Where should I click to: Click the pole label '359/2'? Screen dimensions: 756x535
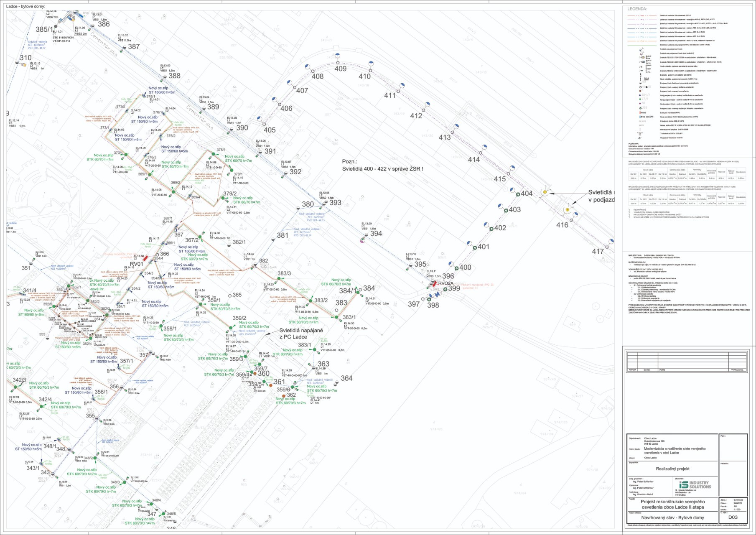coord(239,318)
